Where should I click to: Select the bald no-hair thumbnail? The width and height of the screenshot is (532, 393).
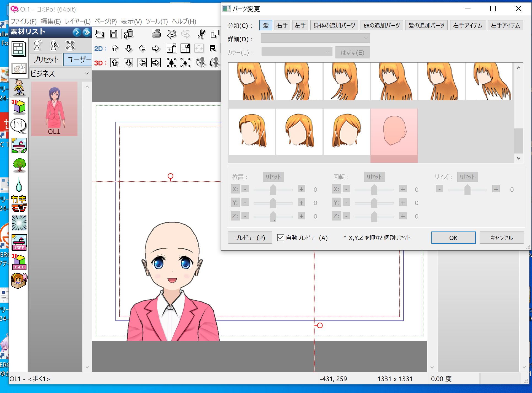394,132
